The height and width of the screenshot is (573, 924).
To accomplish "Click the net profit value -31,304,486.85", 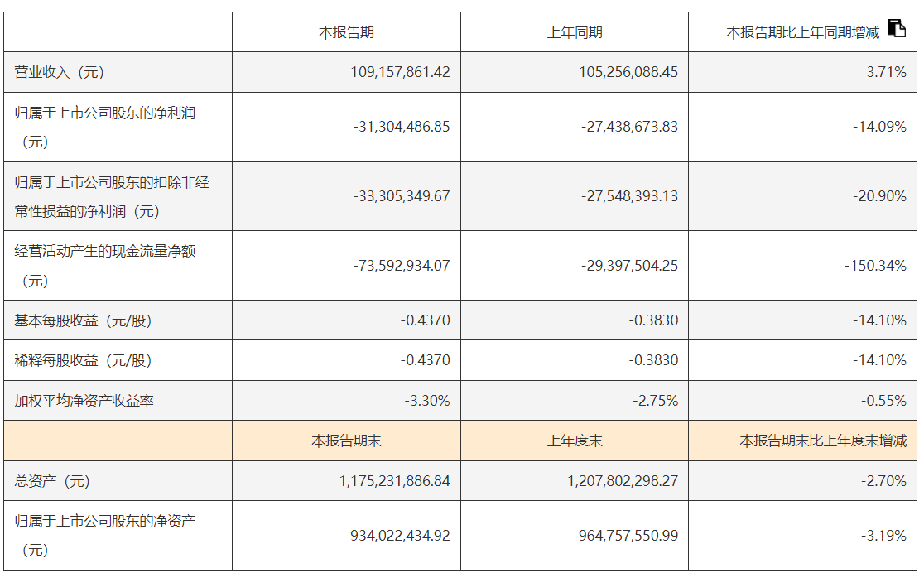I will [401, 127].
